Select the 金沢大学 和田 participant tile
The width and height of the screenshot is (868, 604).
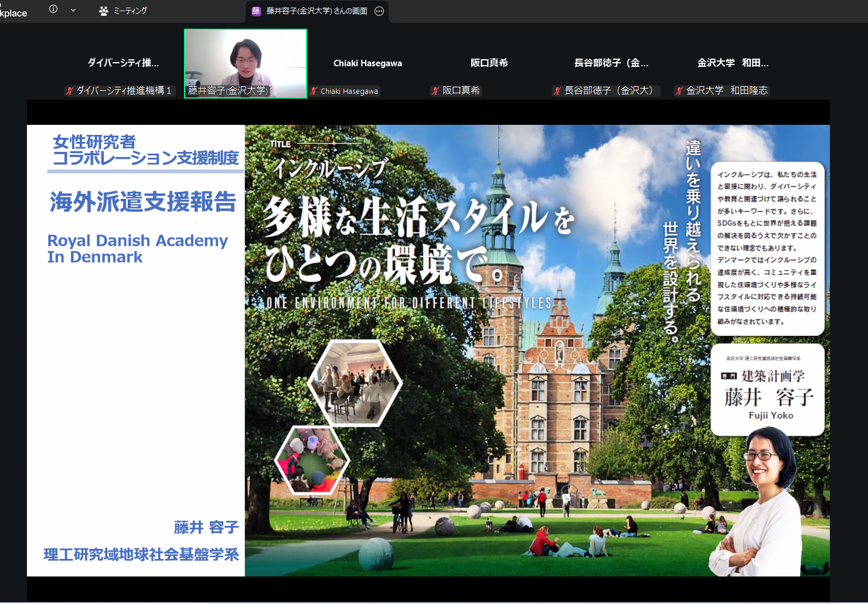click(x=733, y=63)
